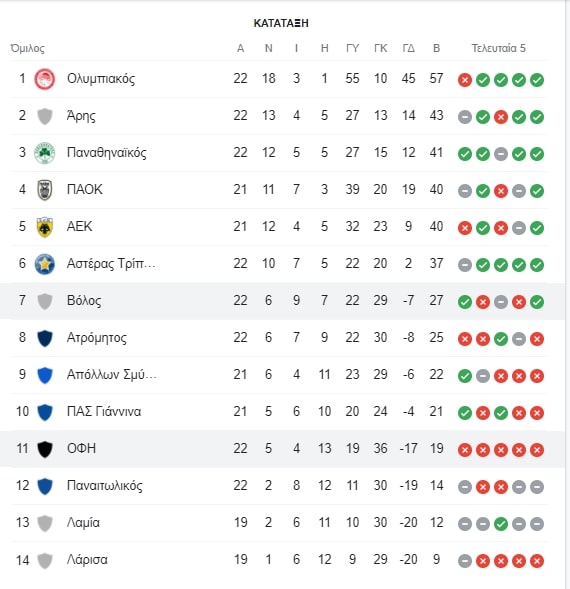
Task: Click the Παναθηναϊκός green clover crest
Action: [45, 153]
